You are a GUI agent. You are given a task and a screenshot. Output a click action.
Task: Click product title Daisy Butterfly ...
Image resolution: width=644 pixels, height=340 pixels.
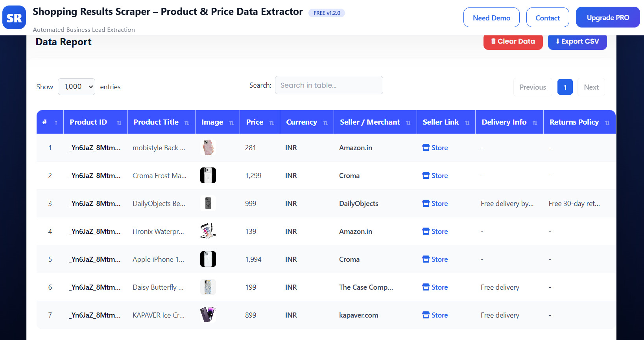[158, 287]
